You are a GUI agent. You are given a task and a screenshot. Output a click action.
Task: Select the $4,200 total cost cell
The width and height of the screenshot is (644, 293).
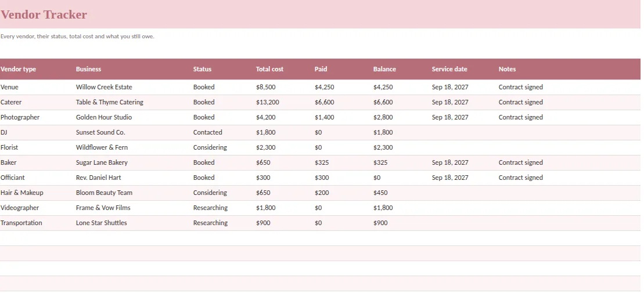[x=266, y=117]
